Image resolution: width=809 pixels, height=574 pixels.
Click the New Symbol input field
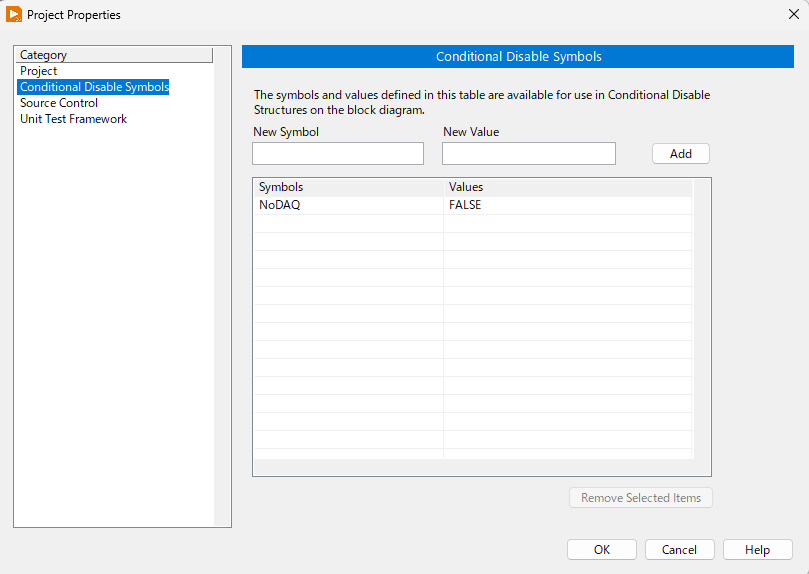[338, 154]
